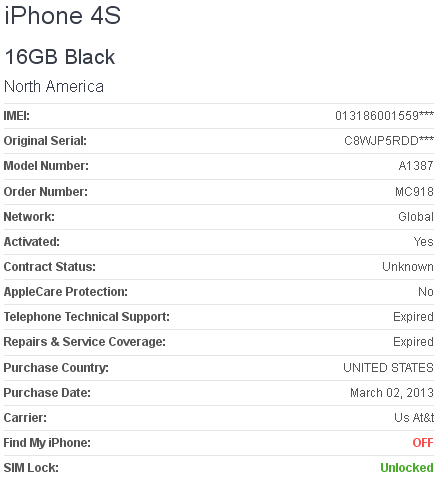Click the Us At&t carrier value

[414, 418]
